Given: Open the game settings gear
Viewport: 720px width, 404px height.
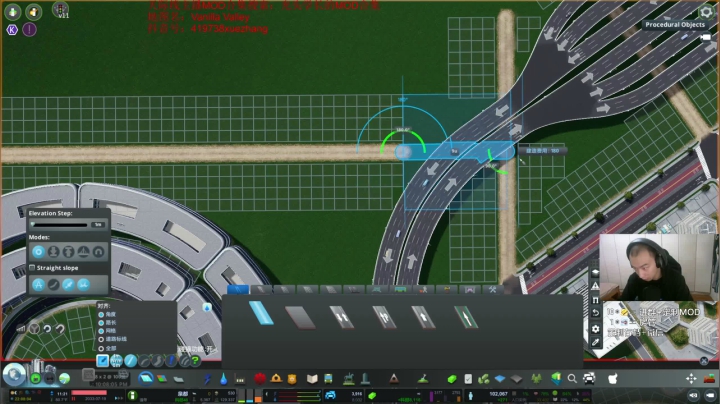Looking at the screenshot, I should click(x=706, y=11).
